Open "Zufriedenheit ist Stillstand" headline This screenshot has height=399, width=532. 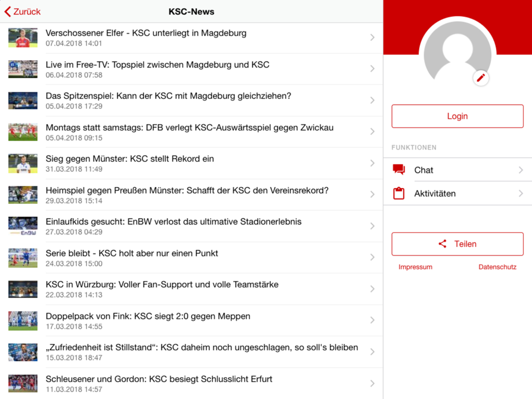point(202,347)
